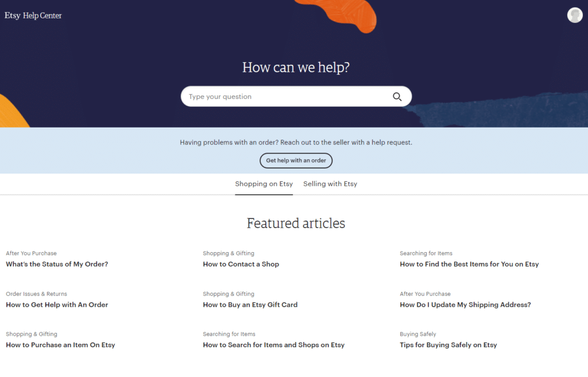
Task: Click the Buying Safely category label
Action: tap(418, 334)
